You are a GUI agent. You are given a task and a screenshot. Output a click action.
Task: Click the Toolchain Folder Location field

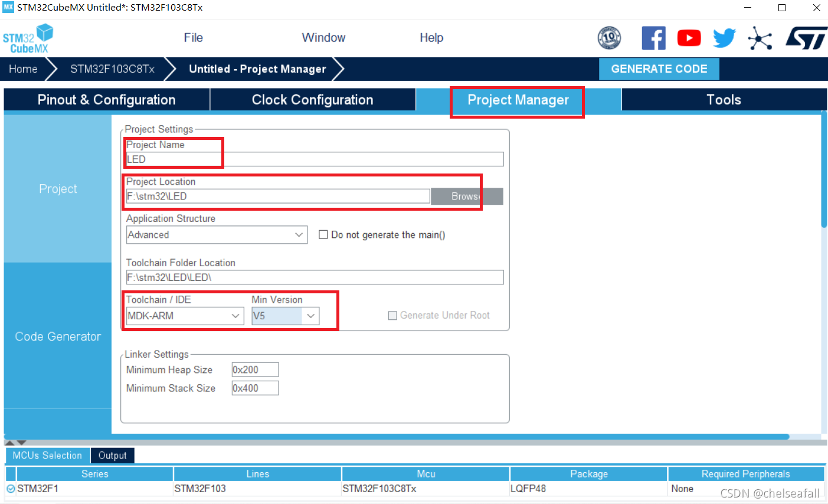[315, 277]
